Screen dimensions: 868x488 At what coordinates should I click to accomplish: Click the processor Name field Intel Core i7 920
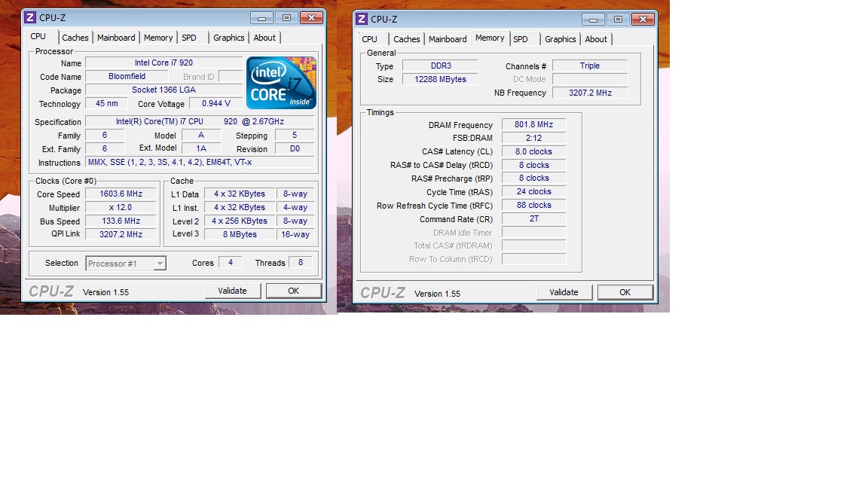tap(164, 63)
